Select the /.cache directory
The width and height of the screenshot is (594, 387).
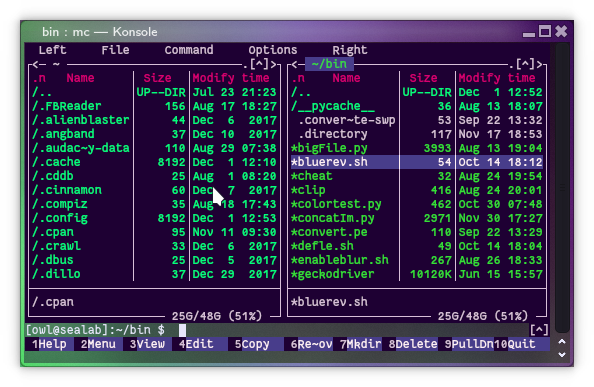(155, 162)
